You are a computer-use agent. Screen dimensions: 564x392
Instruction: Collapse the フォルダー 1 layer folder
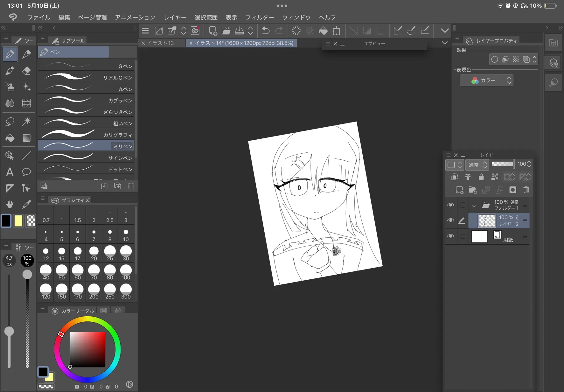point(474,206)
